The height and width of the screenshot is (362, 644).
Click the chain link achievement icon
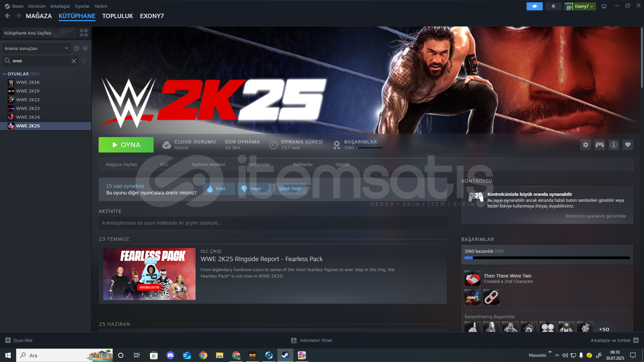point(491,297)
